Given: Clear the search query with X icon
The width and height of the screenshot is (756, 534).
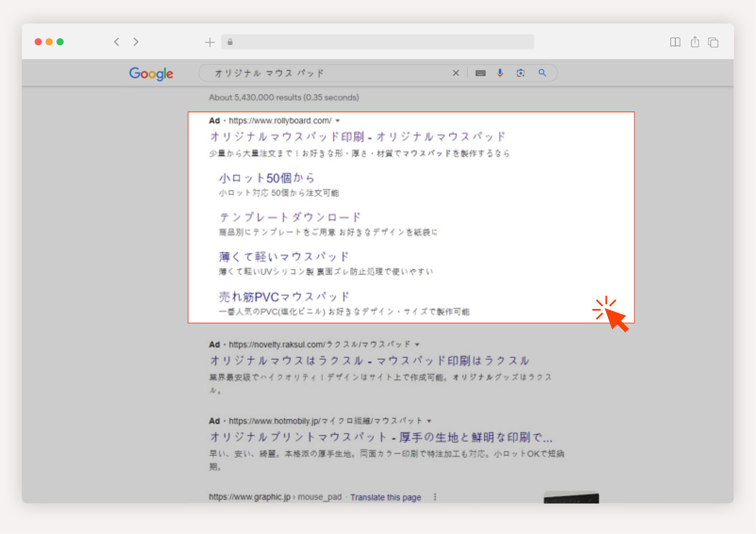Looking at the screenshot, I should tap(456, 73).
